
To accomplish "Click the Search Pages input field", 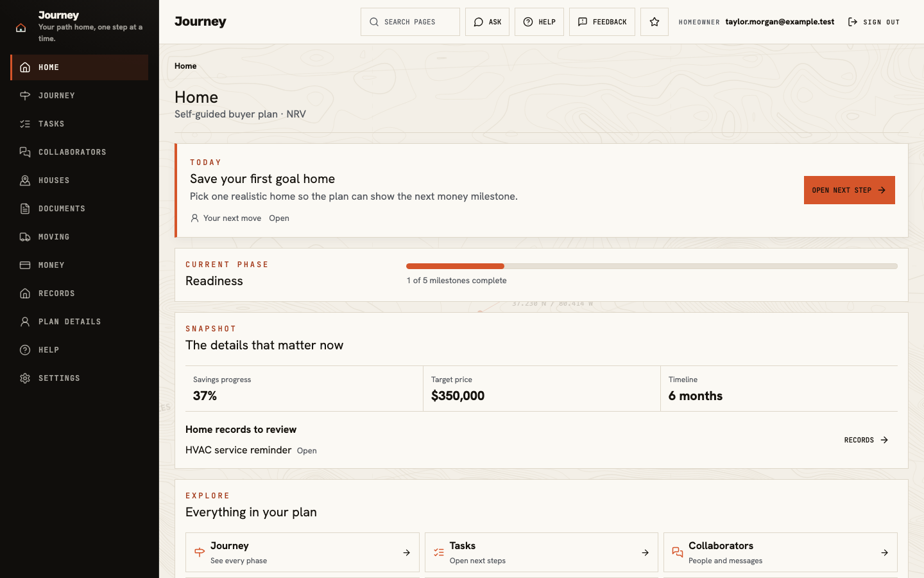I will pos(410,22).
